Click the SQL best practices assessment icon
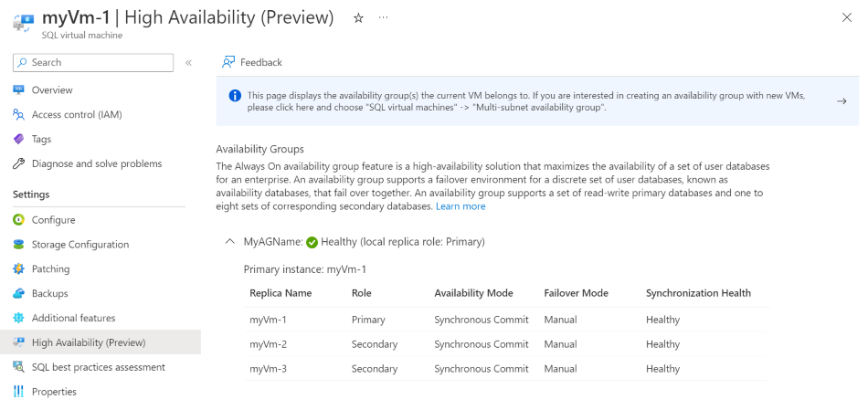 18,367
